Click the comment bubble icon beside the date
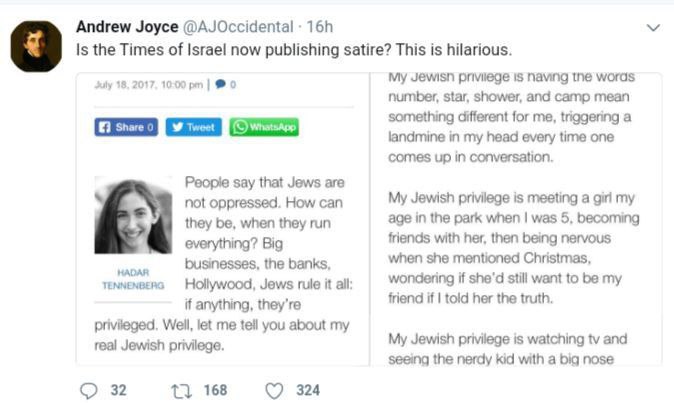The height and width of the screenshot is (403, 674). point(221,84)
